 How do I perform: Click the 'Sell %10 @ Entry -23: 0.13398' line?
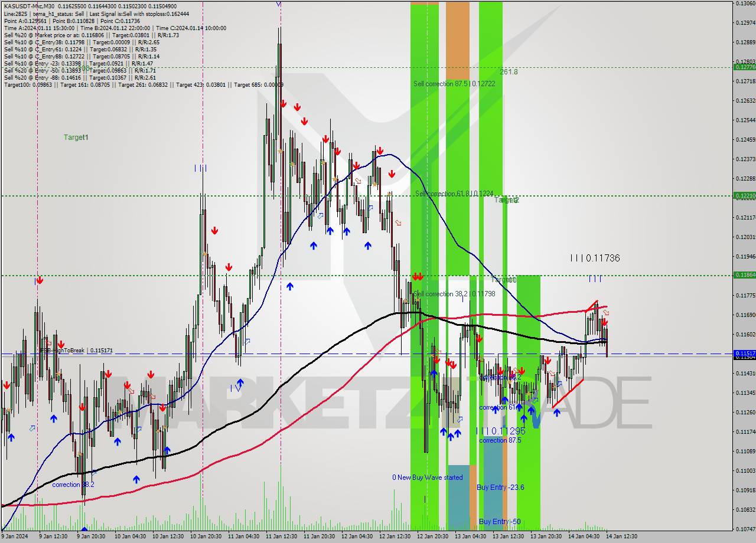point(79,63)
